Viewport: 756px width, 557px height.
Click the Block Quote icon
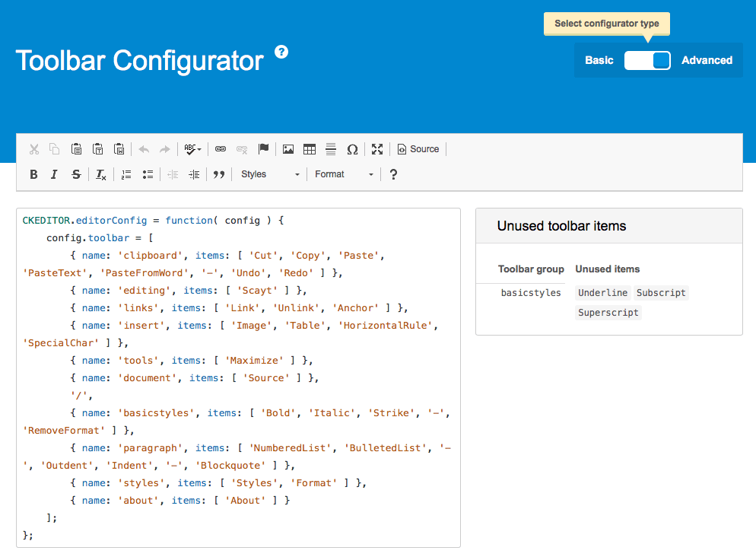pos(219,174)
